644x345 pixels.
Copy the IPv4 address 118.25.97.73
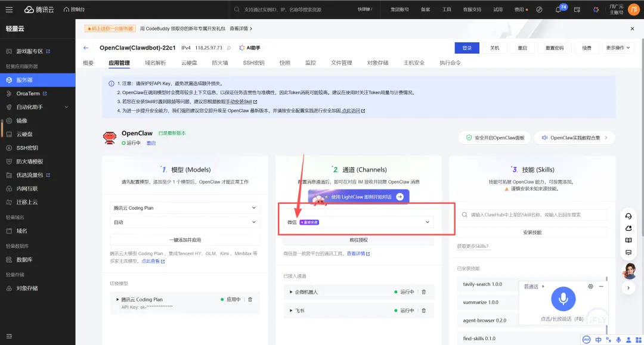[229, 48]
